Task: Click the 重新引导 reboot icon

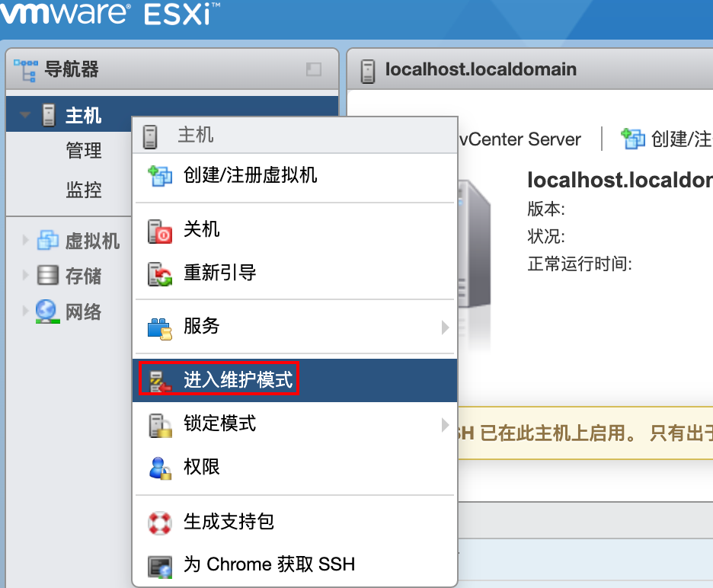Action: coord(162,272)
